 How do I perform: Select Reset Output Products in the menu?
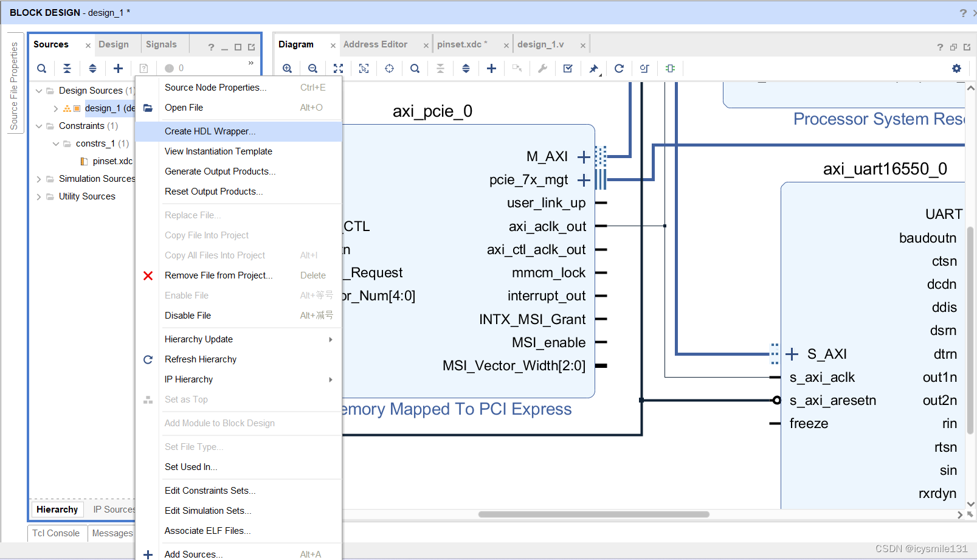213,191
